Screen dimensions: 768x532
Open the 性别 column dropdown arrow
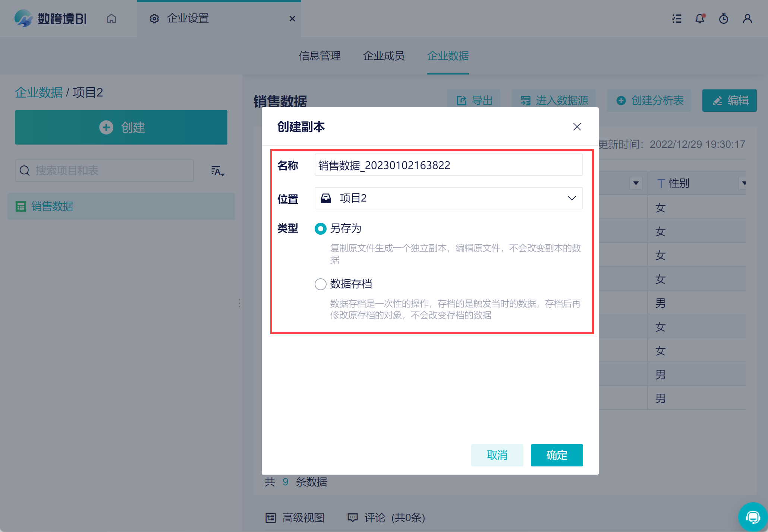click(743, 183)
